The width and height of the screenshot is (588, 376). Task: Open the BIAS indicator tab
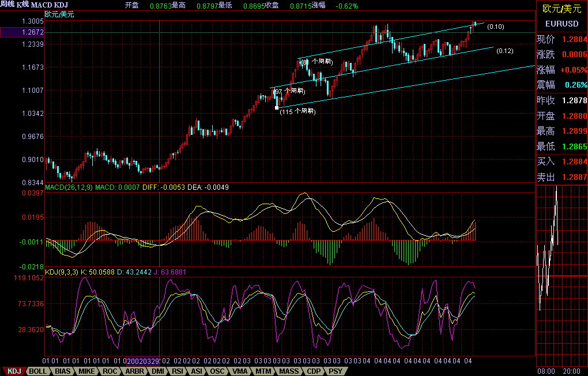click(62, 371)
